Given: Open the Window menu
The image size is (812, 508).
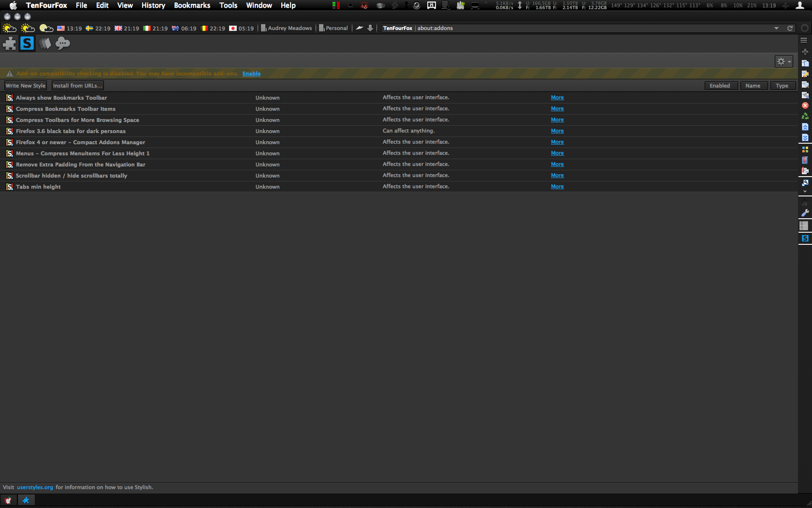Looking at the screenshot, I should [259, 5].
